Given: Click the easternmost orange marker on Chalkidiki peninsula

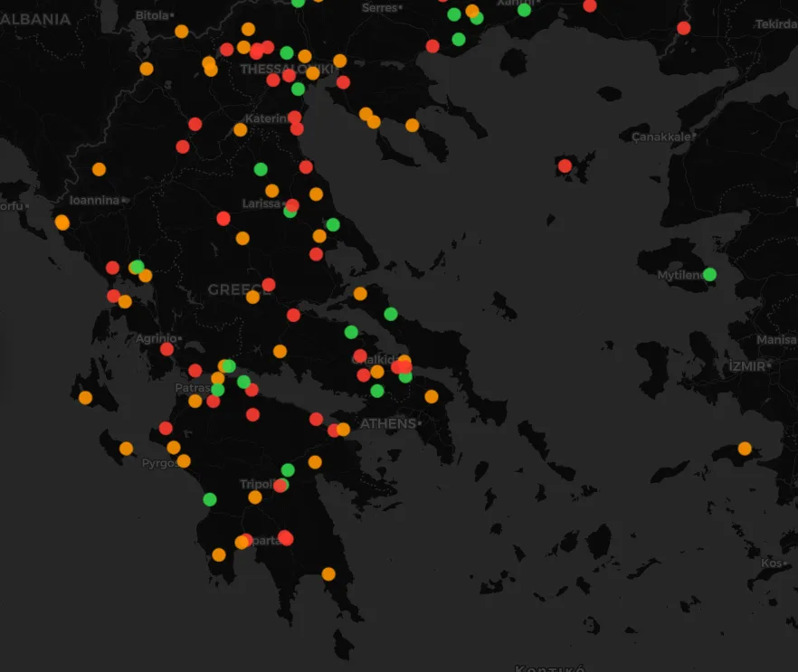Looking at the screenshot, I should [412, 125].
